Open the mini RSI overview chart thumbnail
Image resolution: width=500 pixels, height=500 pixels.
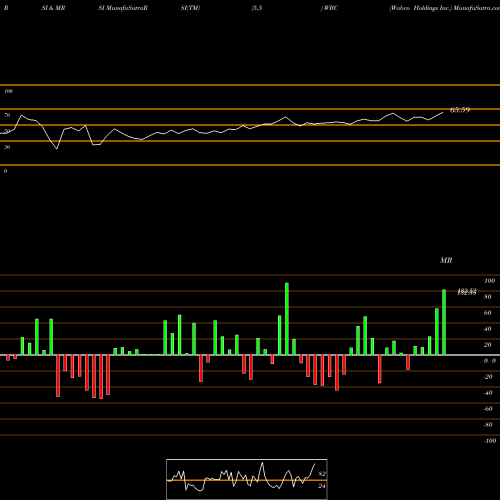[247, 479]
